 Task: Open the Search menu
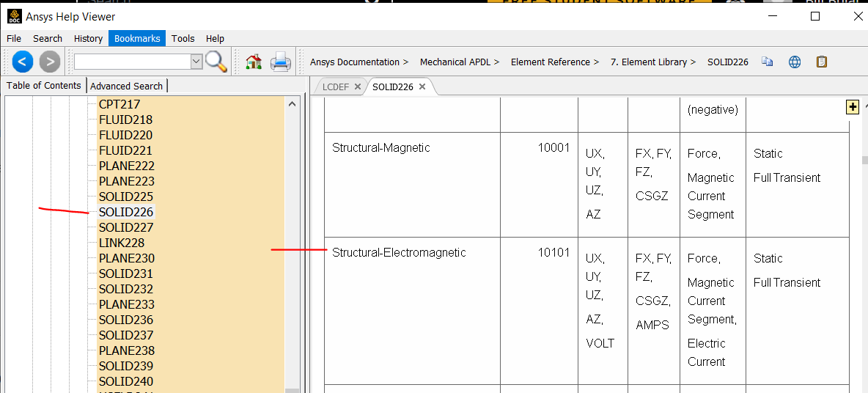(48, 38)
